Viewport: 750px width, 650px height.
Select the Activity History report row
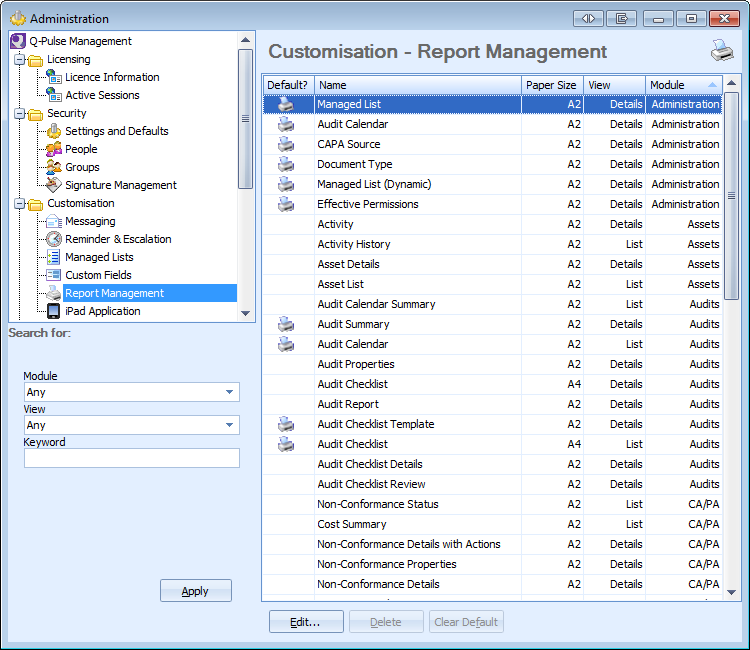click(493, 244)
